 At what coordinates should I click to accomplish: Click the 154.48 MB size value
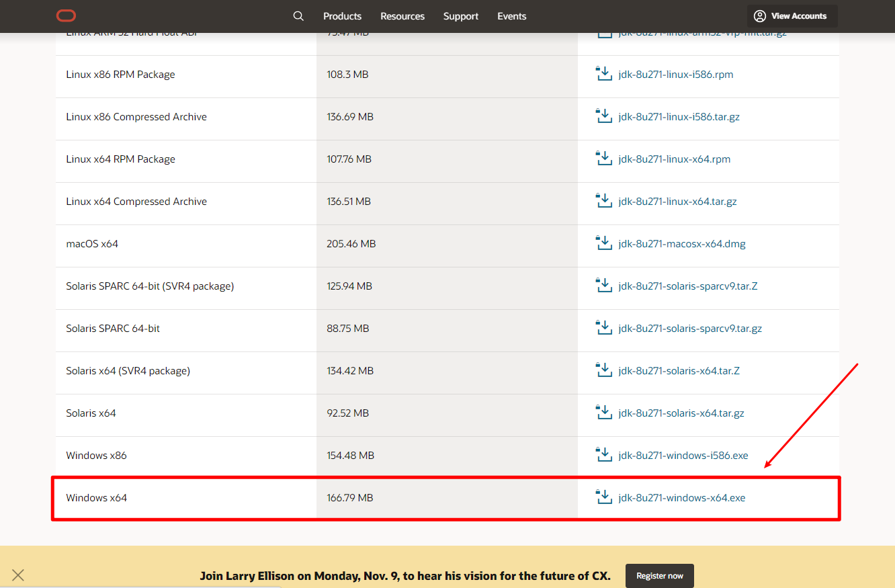(351, 456)
